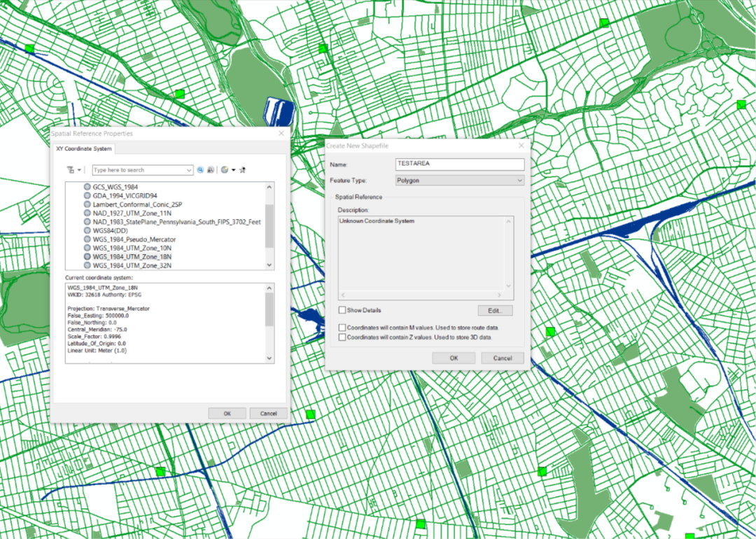Select GCS_WGS_1984 globe icon in list

pos(87,188)
